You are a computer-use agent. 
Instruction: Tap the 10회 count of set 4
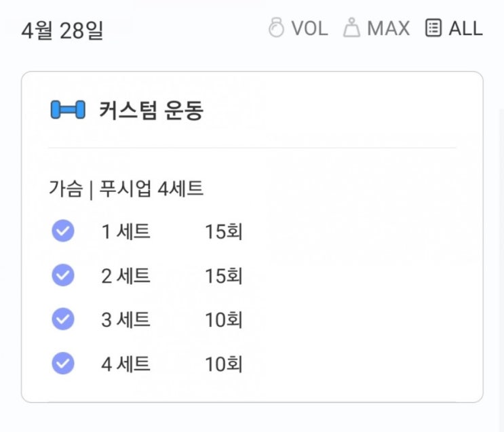click(x=224, y=364)
